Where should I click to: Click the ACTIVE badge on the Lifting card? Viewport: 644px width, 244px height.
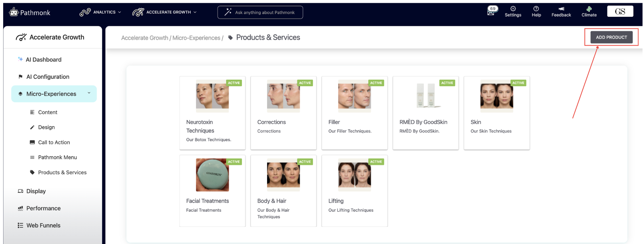tap(376, 162)
